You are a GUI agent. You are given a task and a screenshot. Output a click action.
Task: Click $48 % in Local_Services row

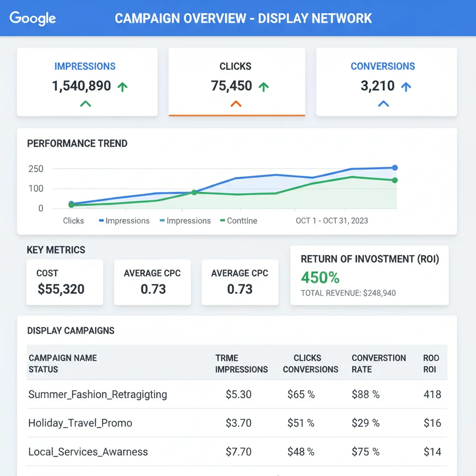(301, 452)
